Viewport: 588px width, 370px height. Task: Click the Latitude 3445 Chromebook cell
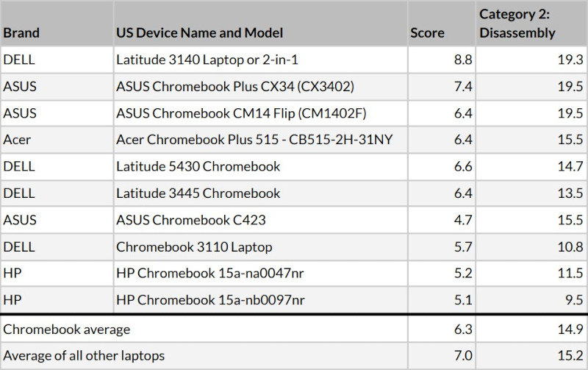coord(198,193)
